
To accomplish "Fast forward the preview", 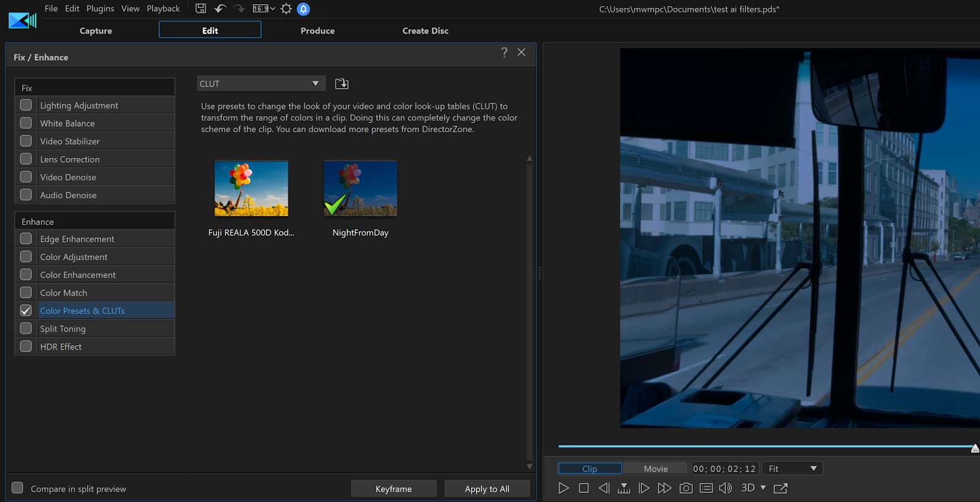I will (x=665, y=488).
